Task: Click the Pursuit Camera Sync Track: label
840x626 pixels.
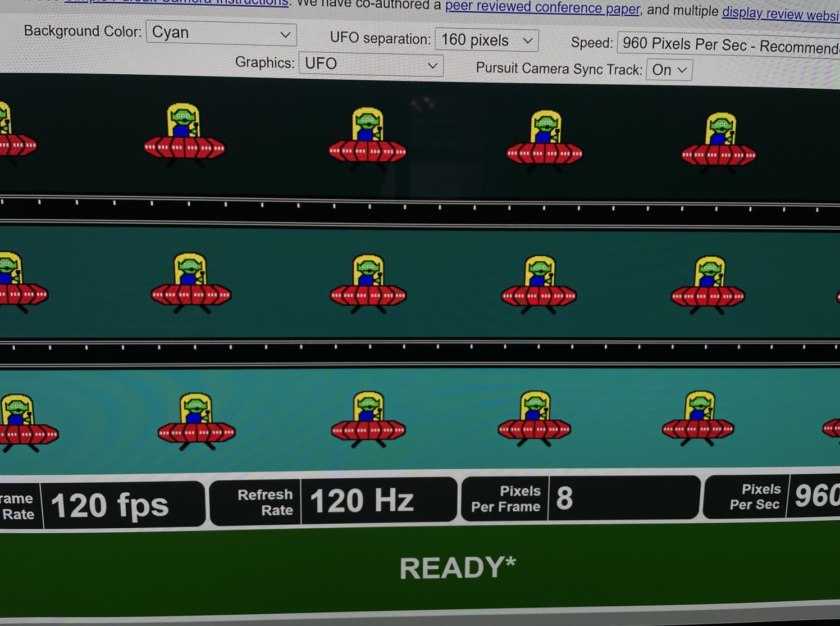Action: (559, 69)
